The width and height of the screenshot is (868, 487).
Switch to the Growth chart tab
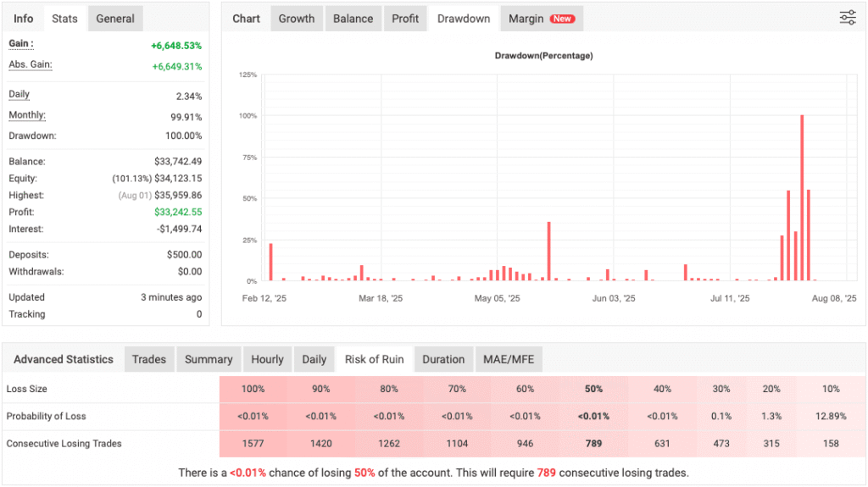(297, 19)
